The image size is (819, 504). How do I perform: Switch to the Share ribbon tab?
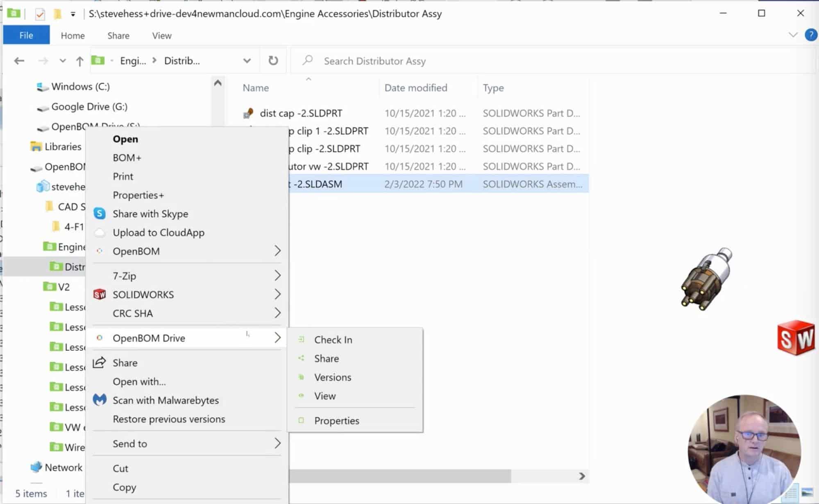coord(118,36)
